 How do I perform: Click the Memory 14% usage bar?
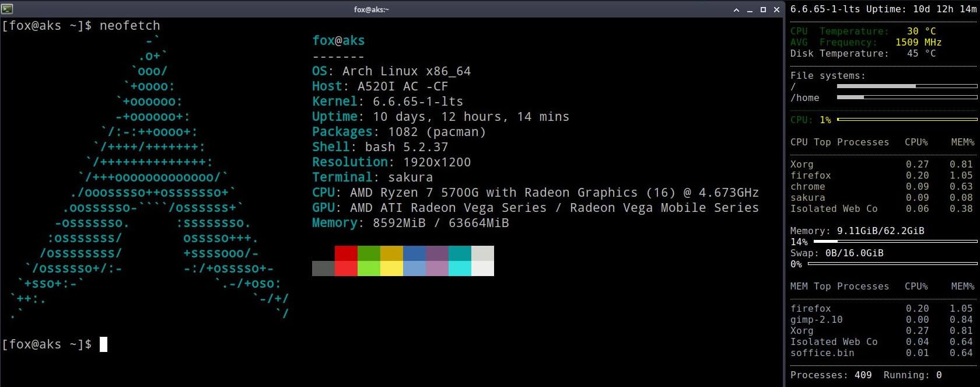point(895,242)
